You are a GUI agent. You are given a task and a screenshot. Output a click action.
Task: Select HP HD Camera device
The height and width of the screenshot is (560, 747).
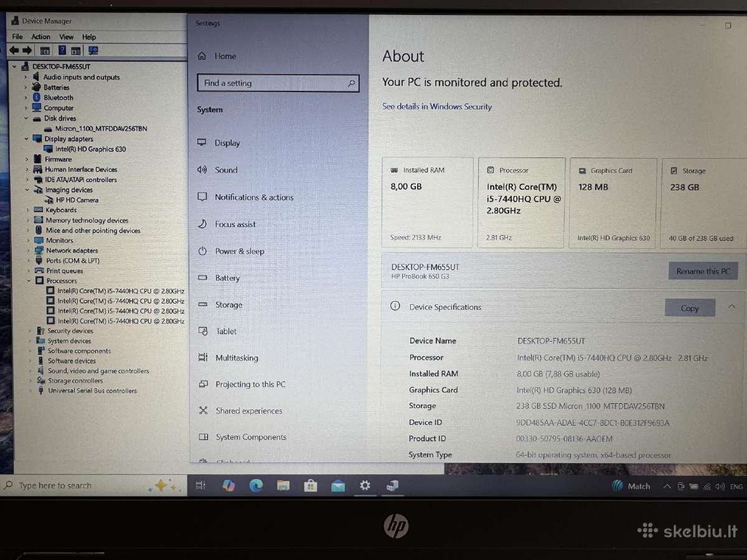[x=77, y=200]
